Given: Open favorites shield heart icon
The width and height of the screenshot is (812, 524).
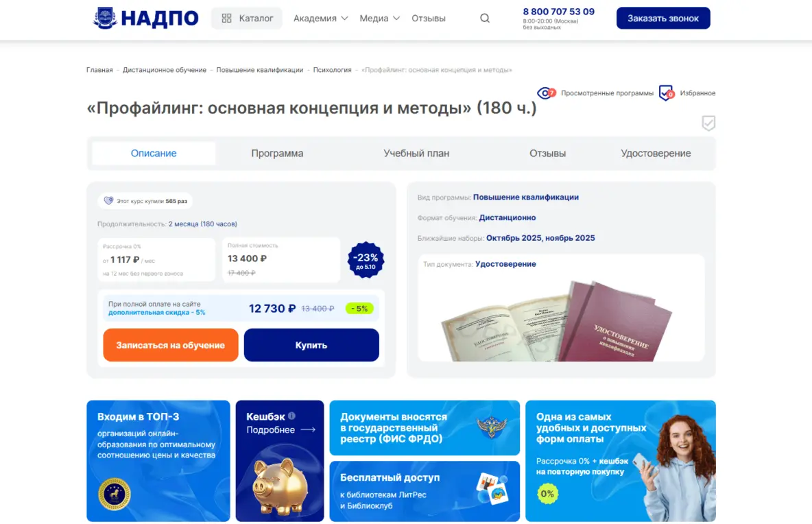Looking at the screenshot, I should (667, 93).
